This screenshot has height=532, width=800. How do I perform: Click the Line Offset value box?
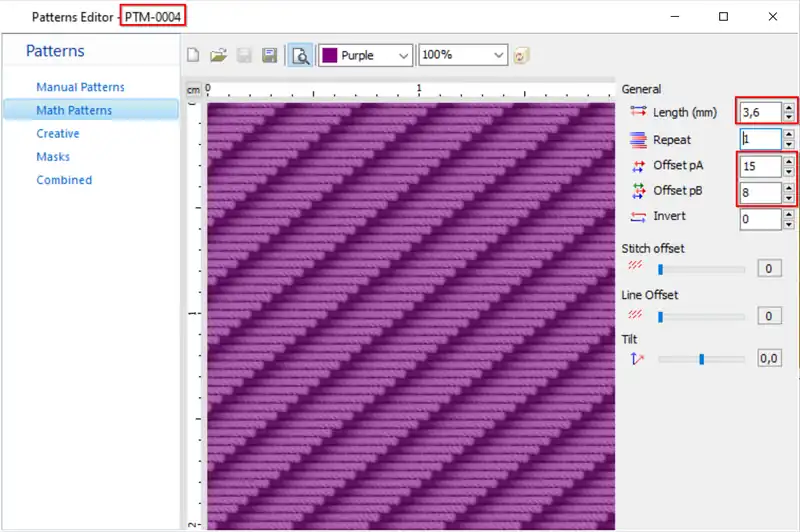[x=769, y=316]
